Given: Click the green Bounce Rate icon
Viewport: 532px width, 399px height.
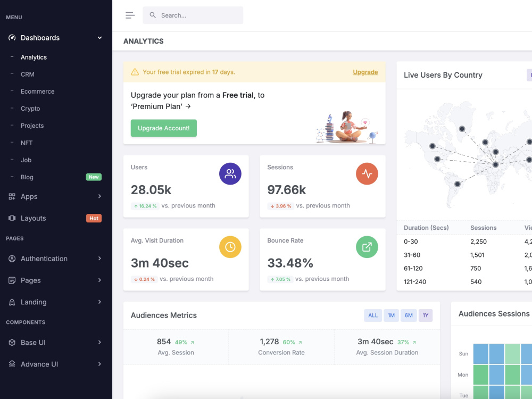Looking at the screenshot, I should tap(367, 247).
